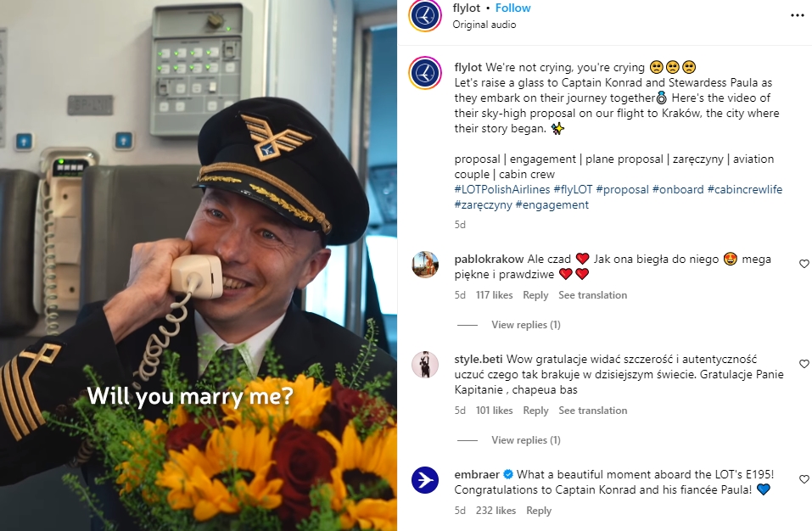The image size is (812, 531).
Task: Open the three-dot more options menu
Action: [x=797, y=15]
